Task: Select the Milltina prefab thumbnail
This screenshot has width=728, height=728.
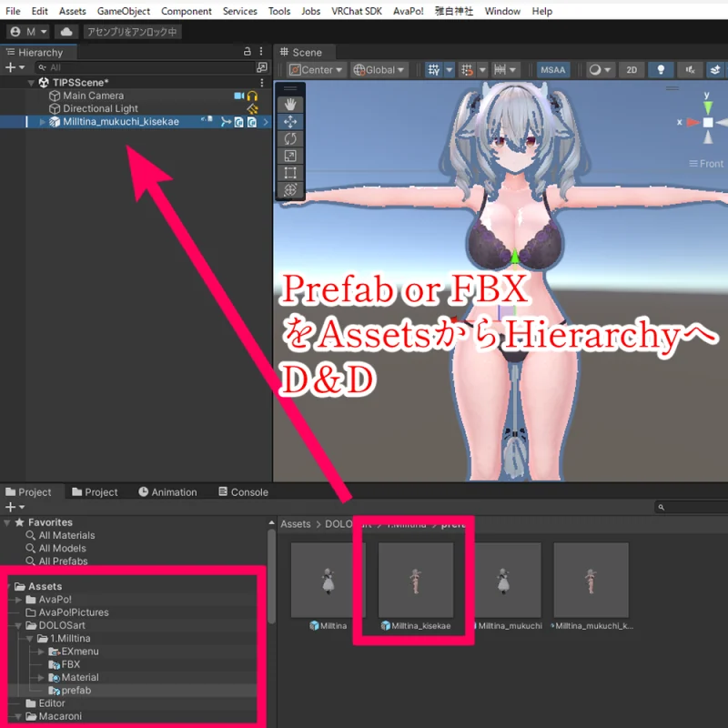Action: 329,581
